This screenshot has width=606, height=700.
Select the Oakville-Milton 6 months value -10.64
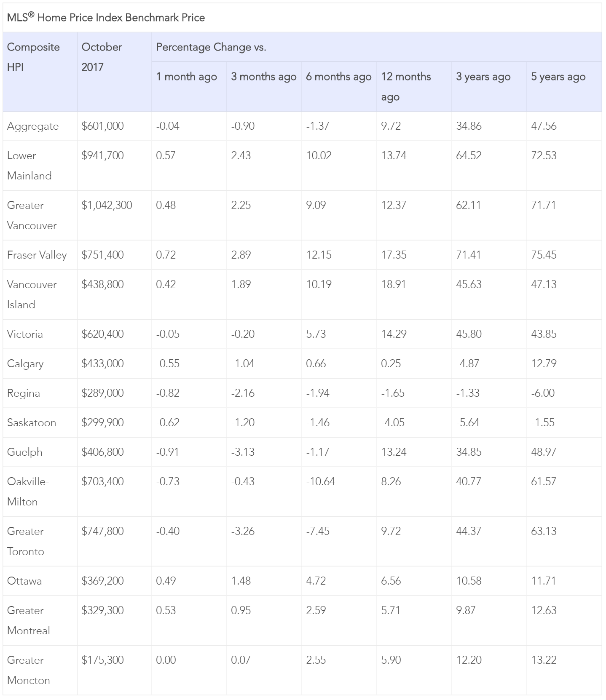click(x=320, y=482)
